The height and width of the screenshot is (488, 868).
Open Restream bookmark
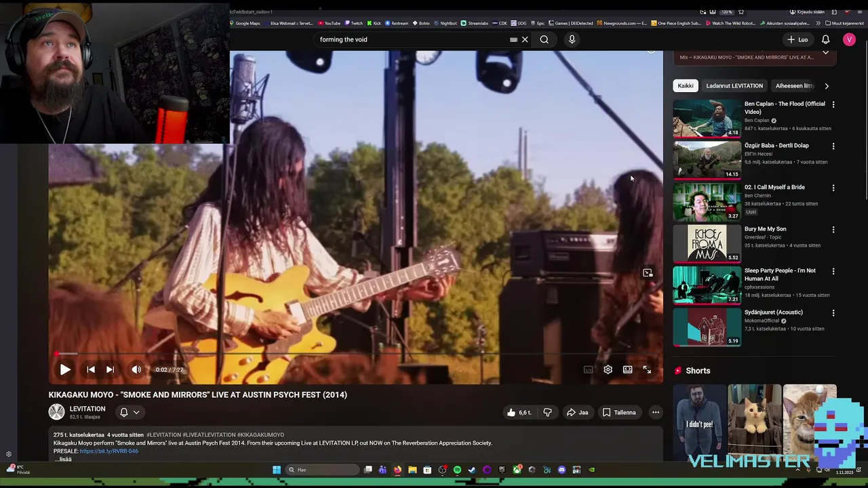click(397, 23)
